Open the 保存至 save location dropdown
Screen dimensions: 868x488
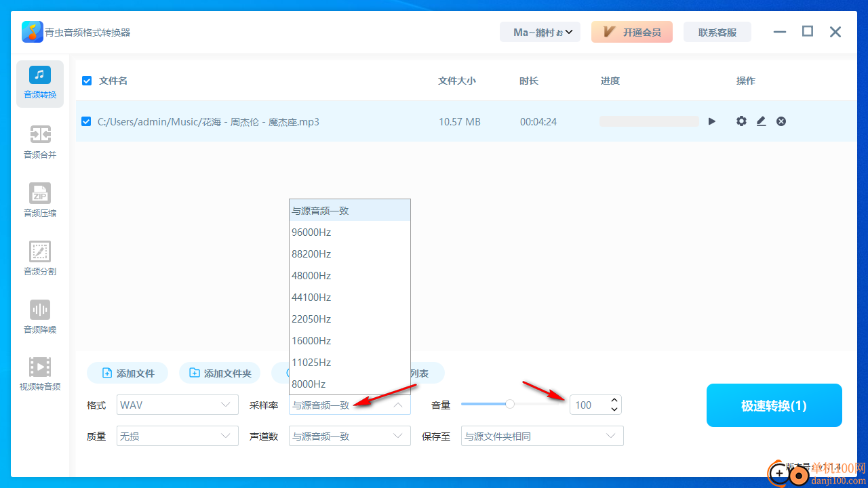(x=542, y=436)
